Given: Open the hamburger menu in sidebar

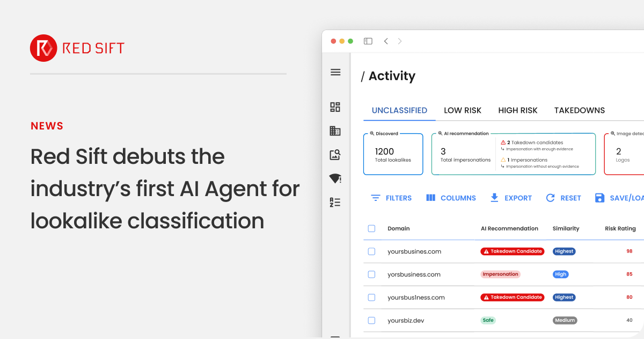Looking at the screenshot, I should (335, 72).
